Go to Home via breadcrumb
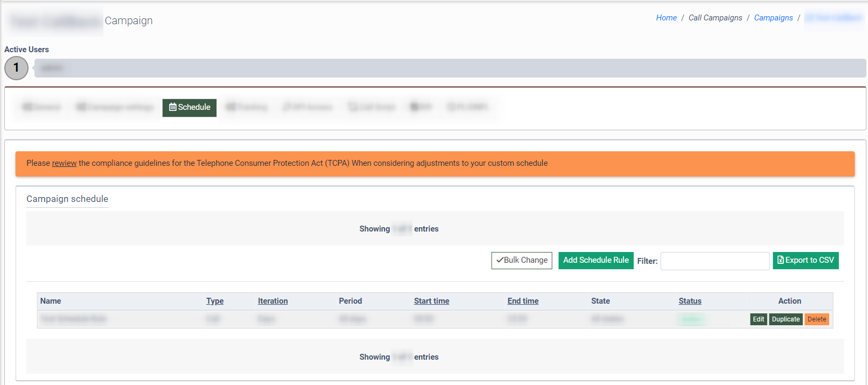The height and width of the screenshot is (385, 868). click(666, 18)
